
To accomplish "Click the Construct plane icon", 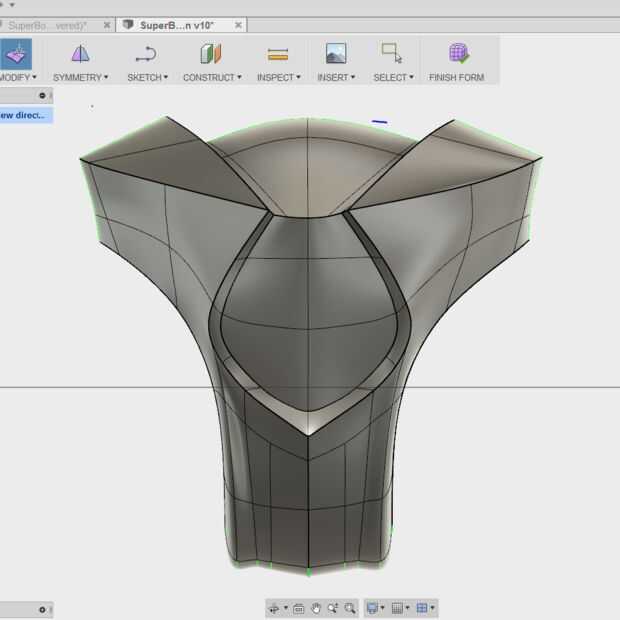I will 211,54.
